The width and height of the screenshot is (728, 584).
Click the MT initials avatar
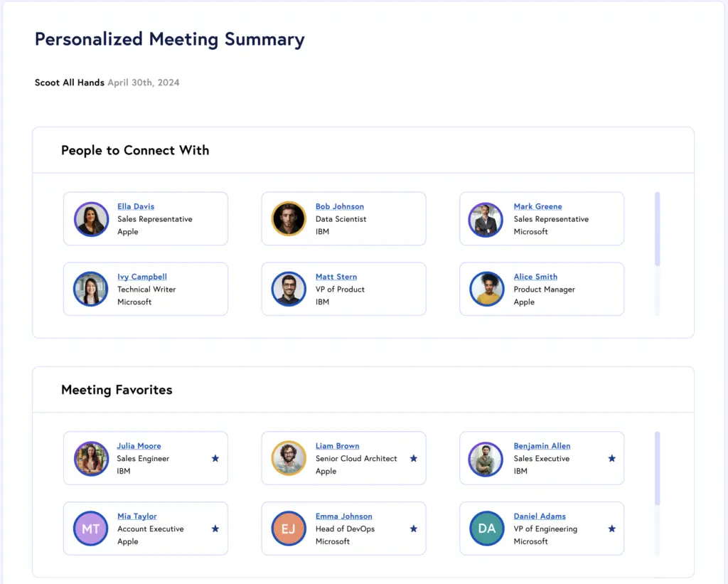[91, 529]
